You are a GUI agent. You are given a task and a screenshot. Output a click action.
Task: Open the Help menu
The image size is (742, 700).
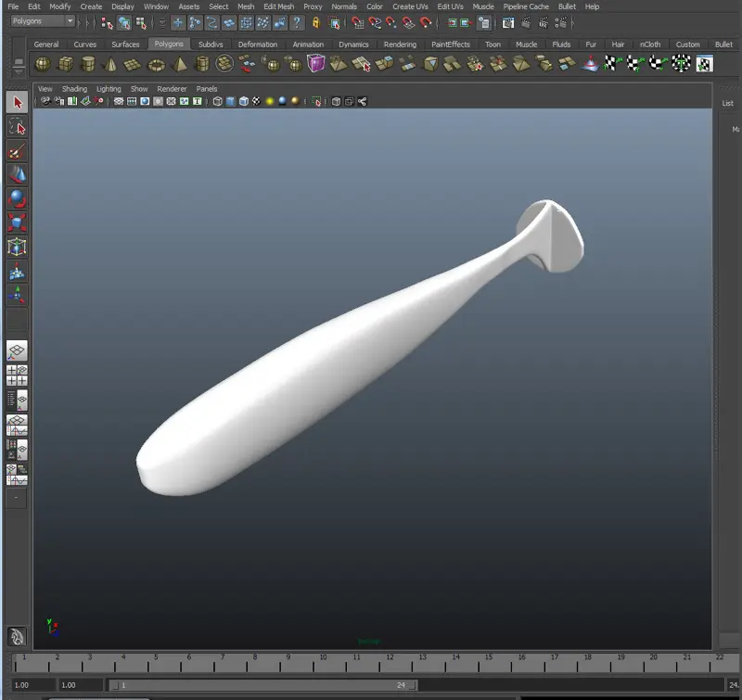click(592, 6)
